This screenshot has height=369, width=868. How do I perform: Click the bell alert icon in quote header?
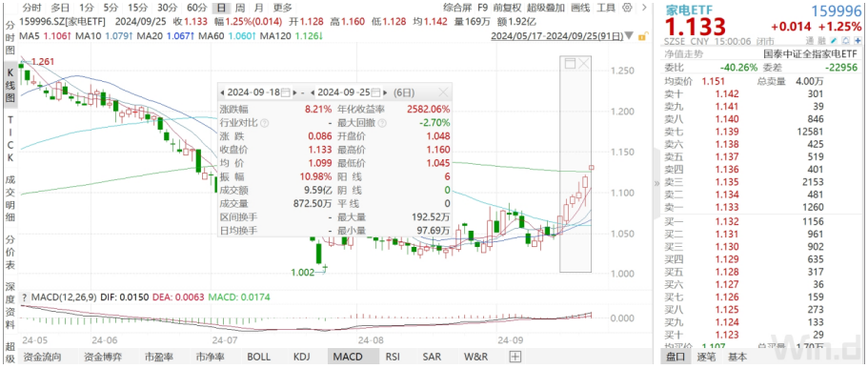pyautogui.click(x=847, y=40)
